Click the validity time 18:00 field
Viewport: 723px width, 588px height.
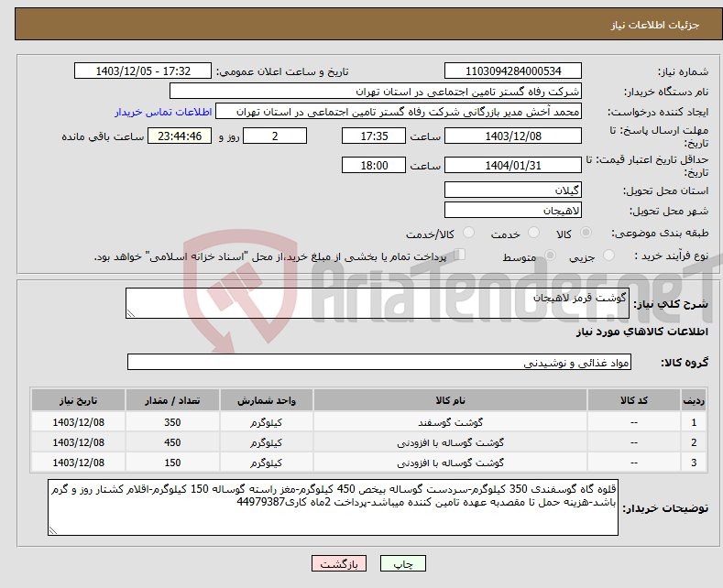click(x=374, y=165)
